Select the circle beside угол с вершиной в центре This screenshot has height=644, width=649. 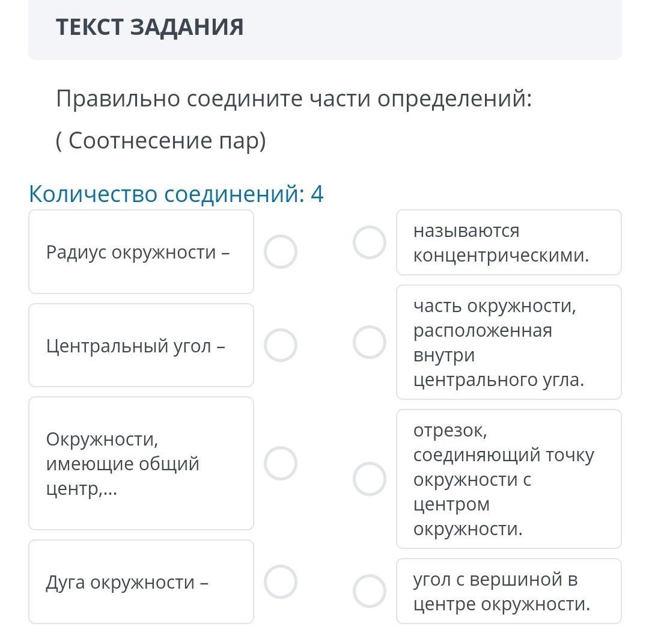(369, 591)
